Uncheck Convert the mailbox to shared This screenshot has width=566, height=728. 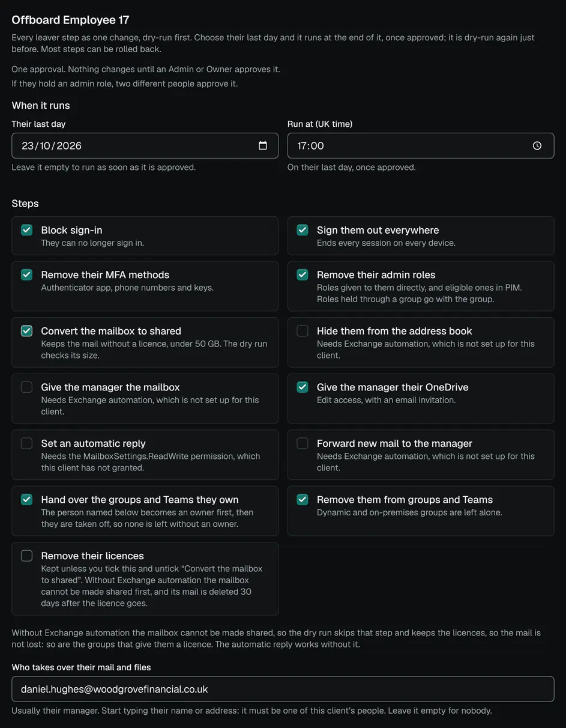26,331
